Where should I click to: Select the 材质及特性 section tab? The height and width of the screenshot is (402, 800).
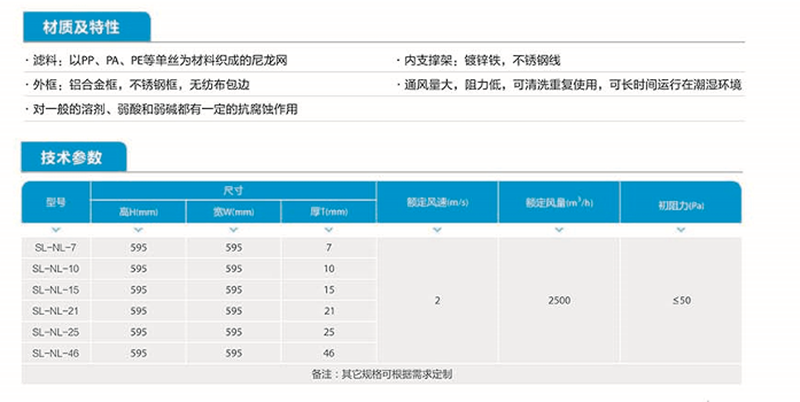(85, 26)
